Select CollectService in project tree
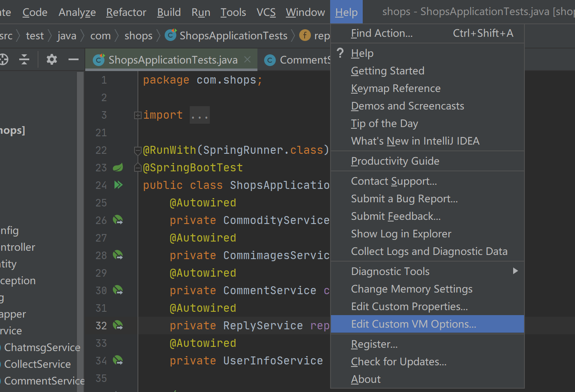 (x=37, y=364)
